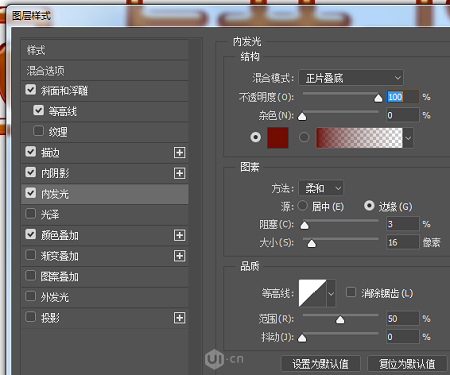Screen dimensions: 450x375
Task: Select 描边 style row label
Action: [x=50, y=153]
